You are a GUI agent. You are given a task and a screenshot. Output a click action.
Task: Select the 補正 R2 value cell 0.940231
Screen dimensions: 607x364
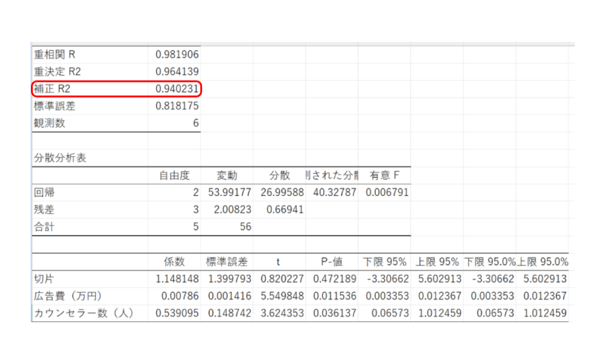(176, 89)
